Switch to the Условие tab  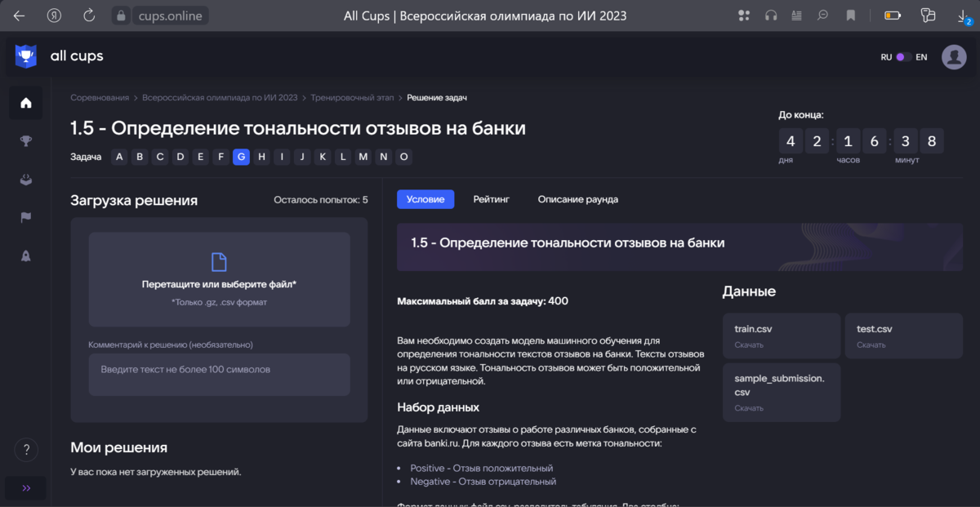pyautogui.click(x=425, y=199)
